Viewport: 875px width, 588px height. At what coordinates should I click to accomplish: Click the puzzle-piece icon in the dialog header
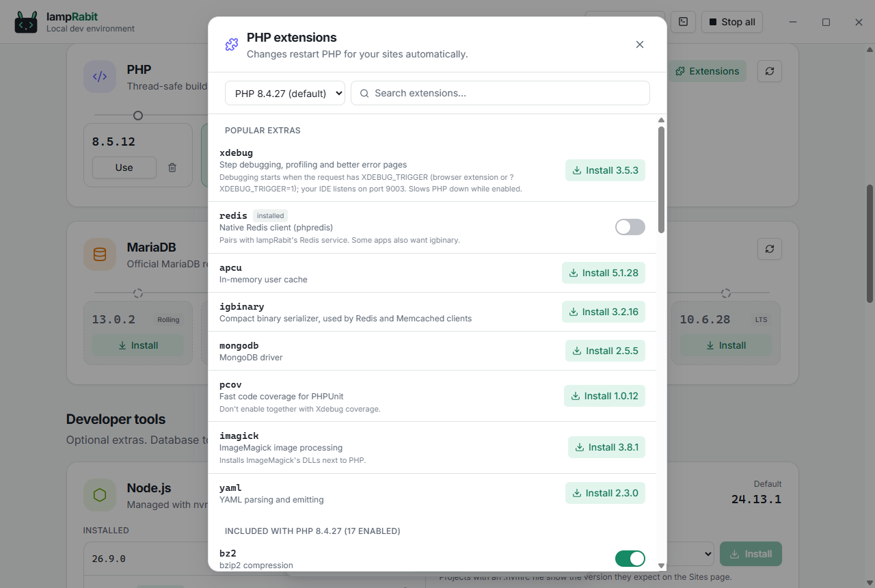coord(232,44)
